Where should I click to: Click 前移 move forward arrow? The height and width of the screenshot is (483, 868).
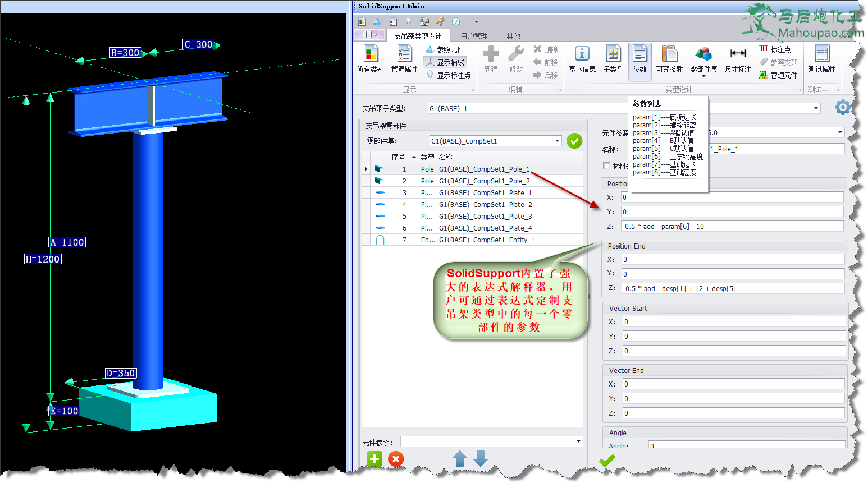tap(546, 62)
